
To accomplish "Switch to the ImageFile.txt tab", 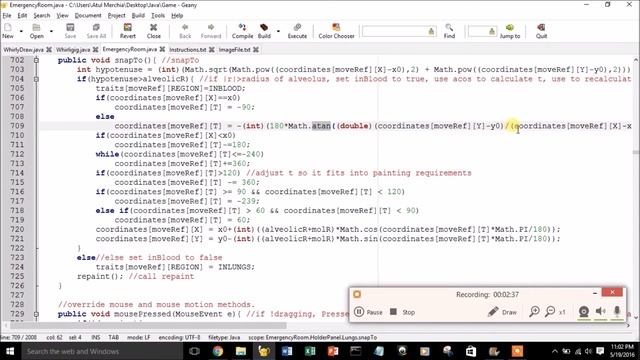I will 234,49.
